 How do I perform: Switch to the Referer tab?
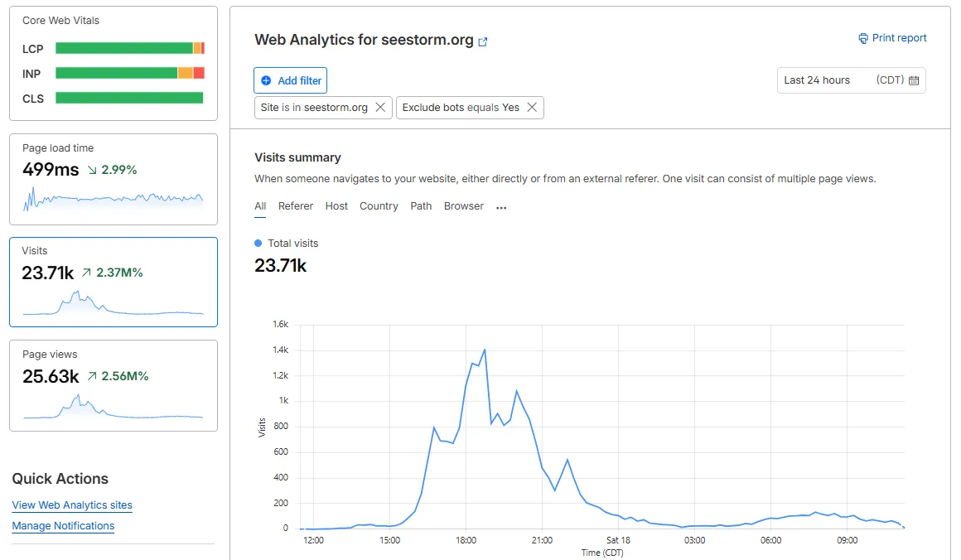pyautogui.click(x=296, y=206)
